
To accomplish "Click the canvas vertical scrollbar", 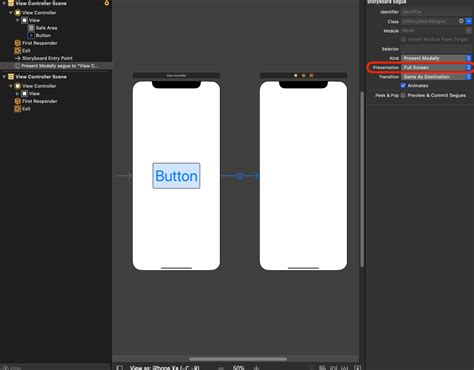I will (x=362, y=179).
